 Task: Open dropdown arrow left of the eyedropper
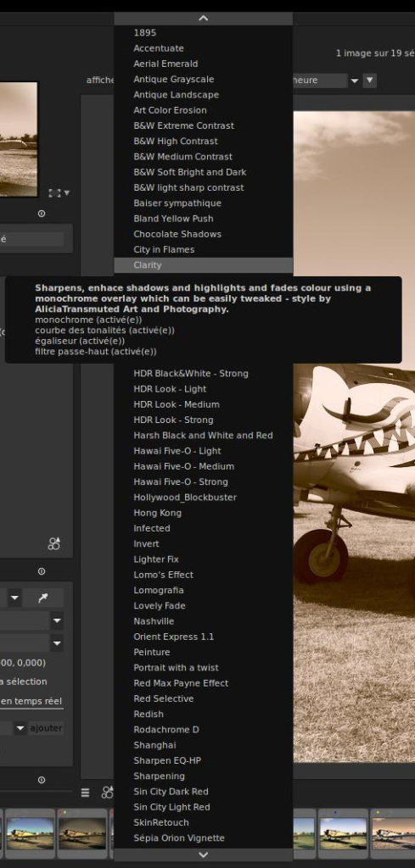point(14,598)
